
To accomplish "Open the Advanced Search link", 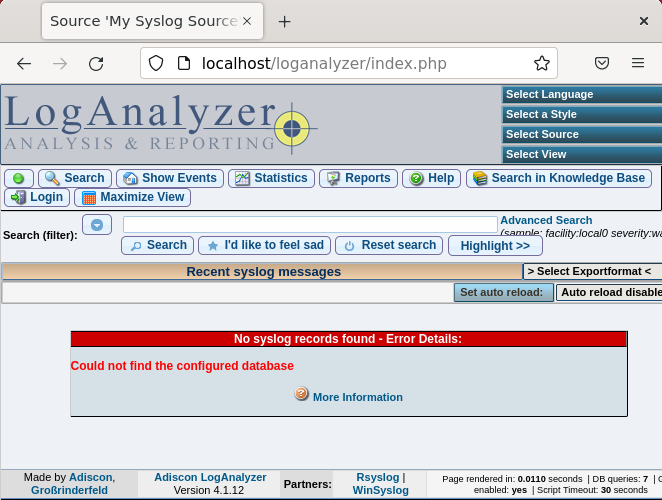I will [546, 220].
